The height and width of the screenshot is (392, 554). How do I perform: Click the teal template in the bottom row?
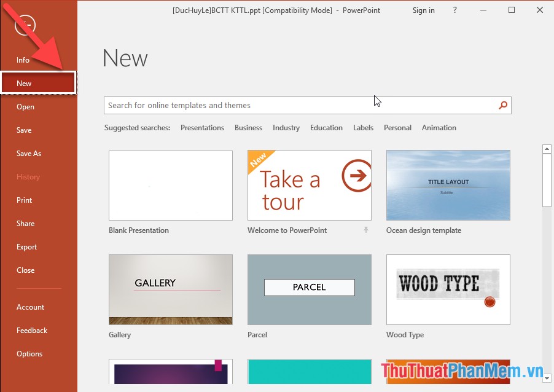click(x=310, y=371)
